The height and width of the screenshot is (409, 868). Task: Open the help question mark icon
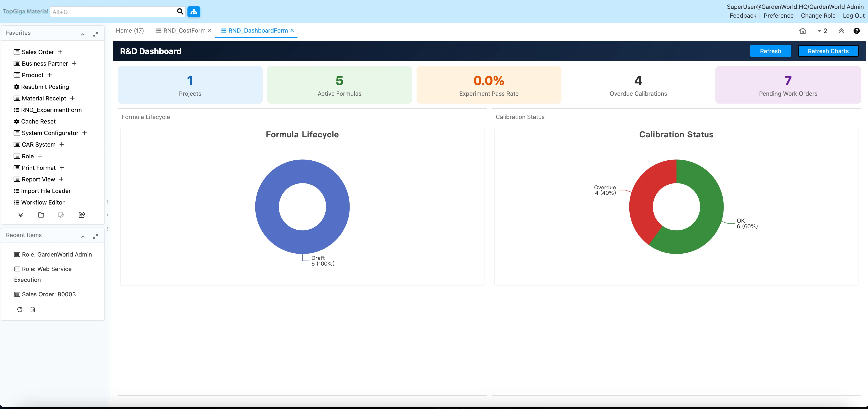click(856, 31)
